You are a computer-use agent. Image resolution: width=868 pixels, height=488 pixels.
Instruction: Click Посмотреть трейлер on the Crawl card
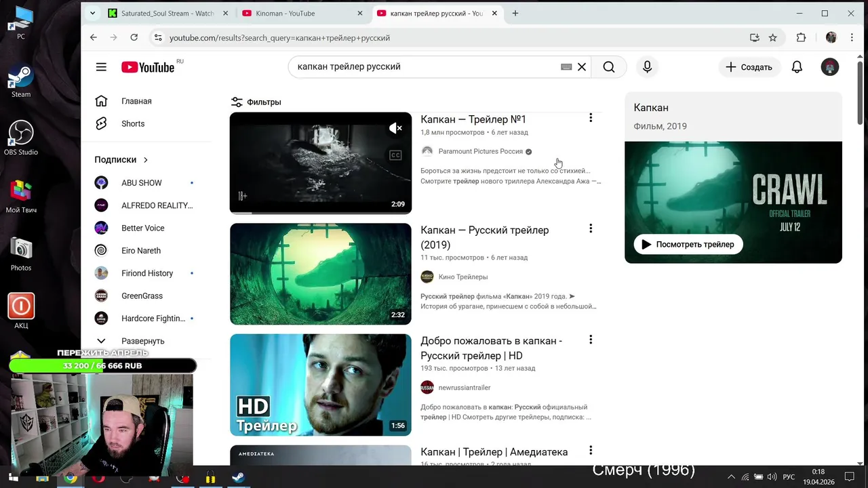click(688, 244)
